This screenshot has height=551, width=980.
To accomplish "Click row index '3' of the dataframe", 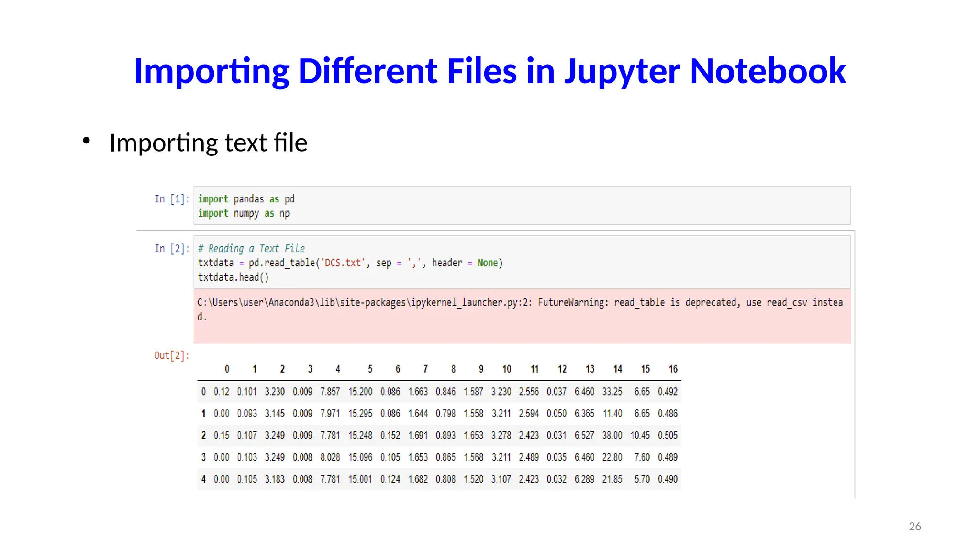I will pos(203,458).
